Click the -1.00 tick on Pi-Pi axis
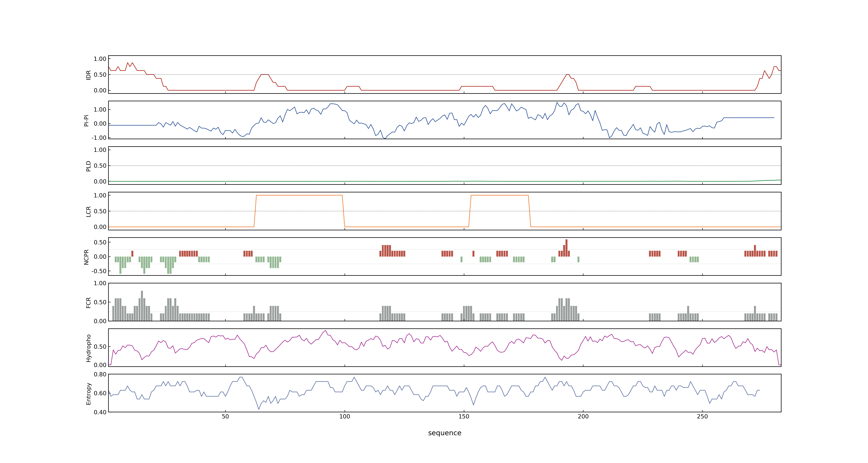868x463 pixels. 99,138
